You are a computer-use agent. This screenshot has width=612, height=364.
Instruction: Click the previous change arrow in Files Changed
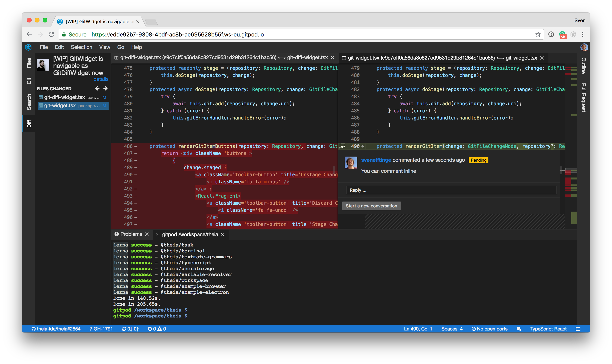pyautogui.click(x=97, y=88)
